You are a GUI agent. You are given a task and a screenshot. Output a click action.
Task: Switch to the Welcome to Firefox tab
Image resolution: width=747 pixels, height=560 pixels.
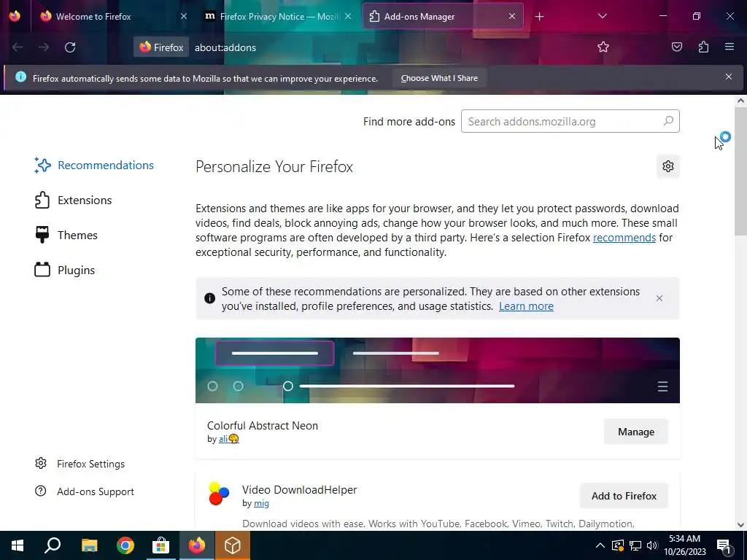tap(113, 16)
